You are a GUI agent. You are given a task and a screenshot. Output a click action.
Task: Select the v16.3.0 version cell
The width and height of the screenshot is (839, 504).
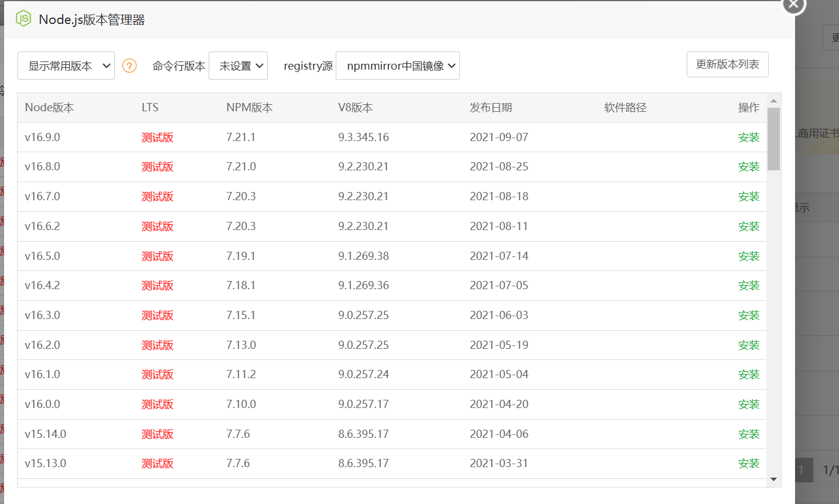click(x=42, y=316)
